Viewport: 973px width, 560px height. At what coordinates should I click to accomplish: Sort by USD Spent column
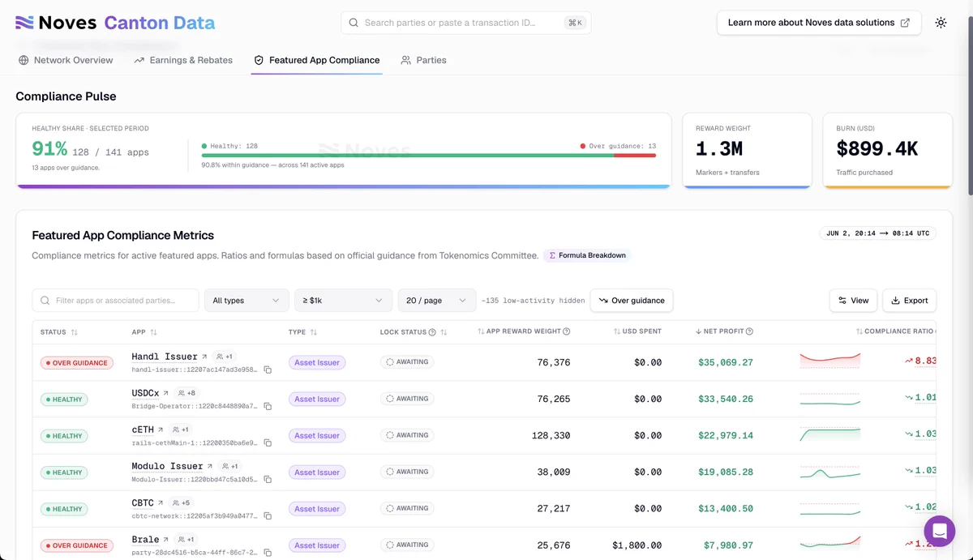point(637,331)
